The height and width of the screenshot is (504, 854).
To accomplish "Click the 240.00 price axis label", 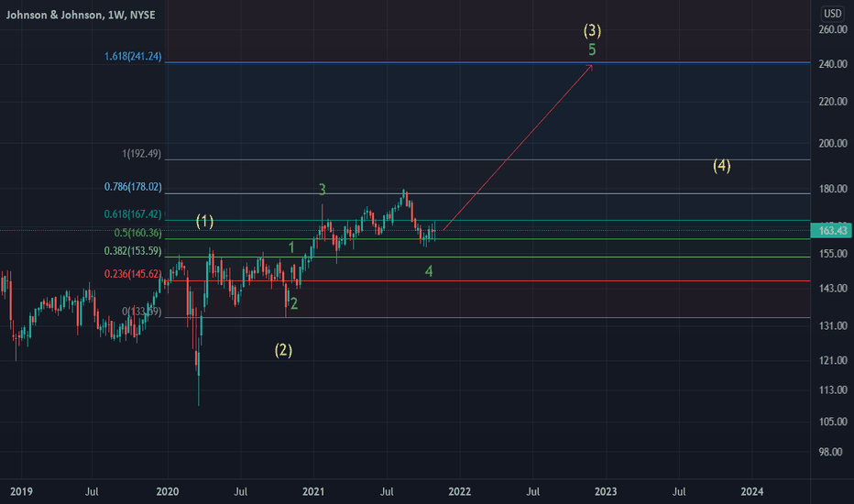I will pos(833,64).
